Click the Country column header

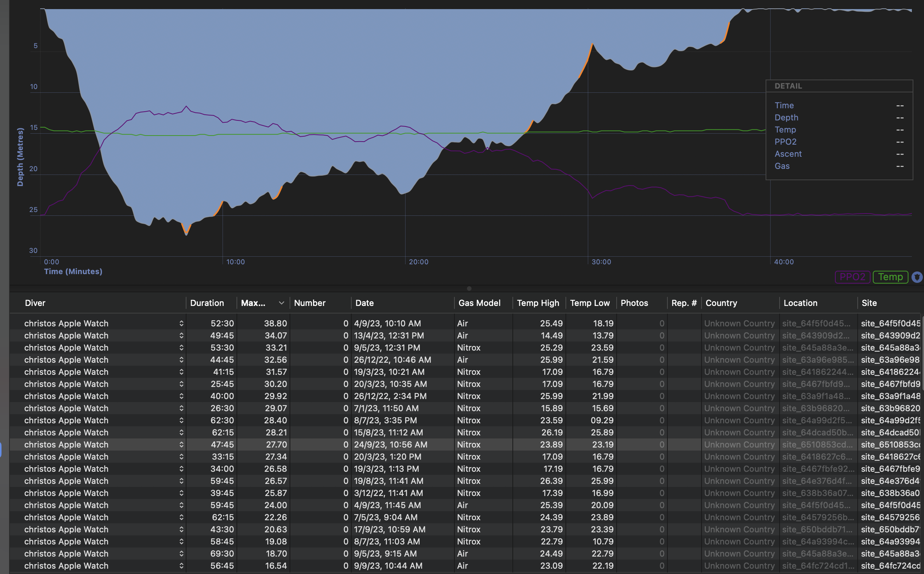(x=721, y=303)
